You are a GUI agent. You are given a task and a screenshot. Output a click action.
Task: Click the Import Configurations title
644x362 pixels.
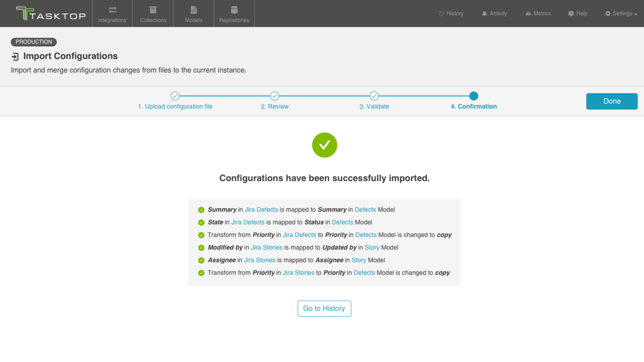[70, 56]
